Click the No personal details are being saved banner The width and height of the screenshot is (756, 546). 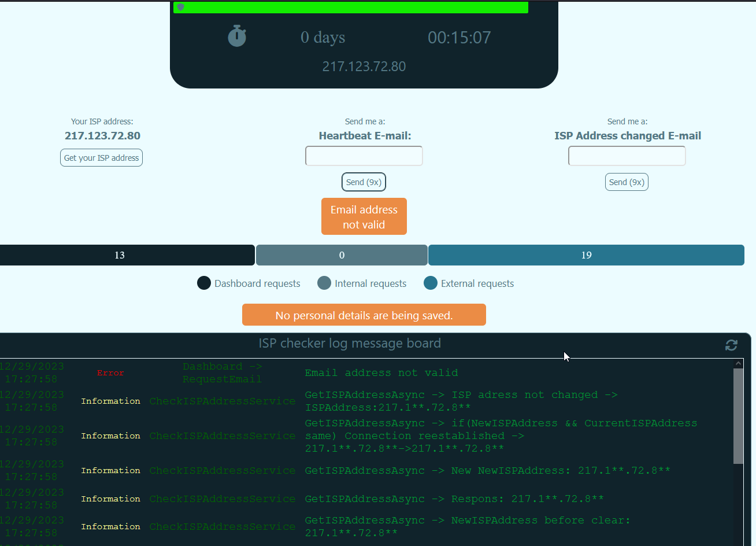(364, 315)
